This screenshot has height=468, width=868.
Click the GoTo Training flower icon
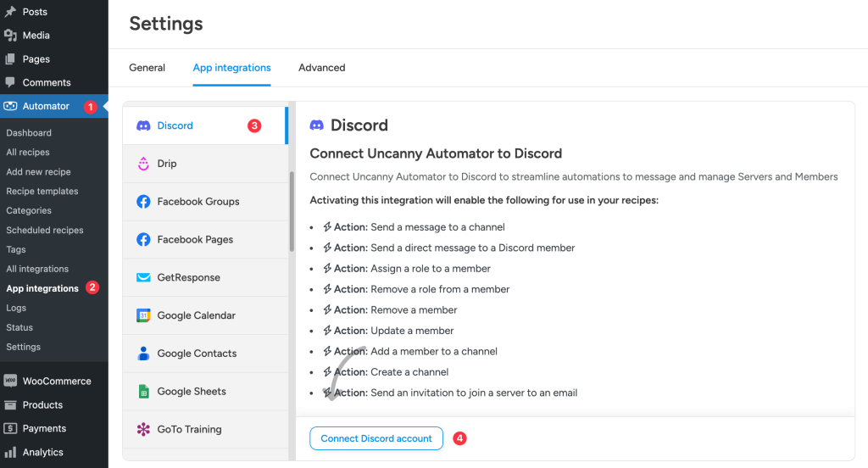click(143, 429)
